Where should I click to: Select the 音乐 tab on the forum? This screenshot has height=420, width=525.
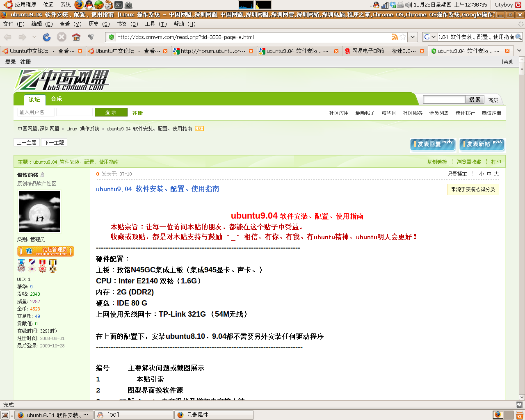tap(57, 99)
